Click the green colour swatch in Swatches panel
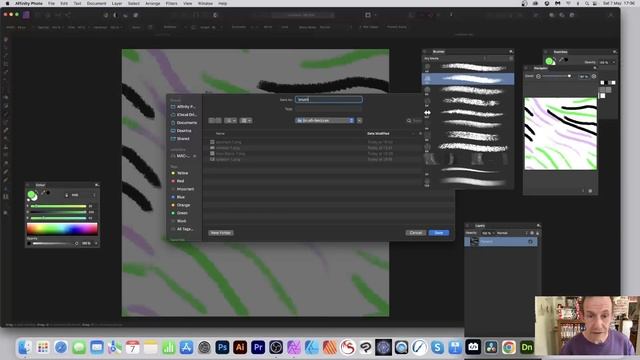This screenshot has height=360, width=640. [x=549, y=61]
